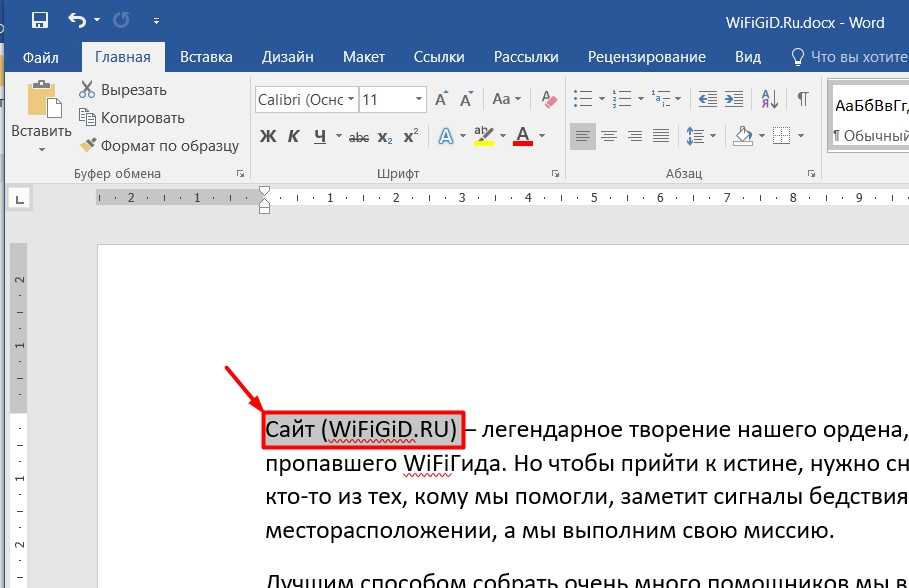
Task: Increase font size with the larger A
Action: point(441,99)
